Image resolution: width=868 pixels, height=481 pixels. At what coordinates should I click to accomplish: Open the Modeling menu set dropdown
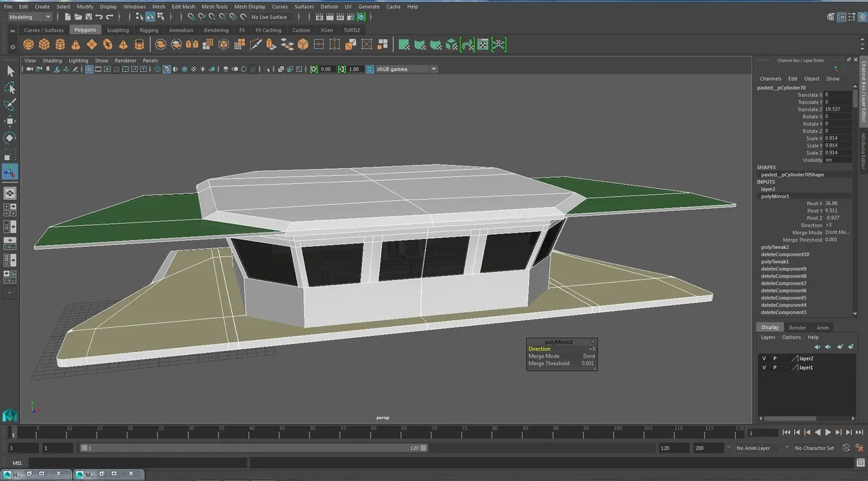click(30, 17)
